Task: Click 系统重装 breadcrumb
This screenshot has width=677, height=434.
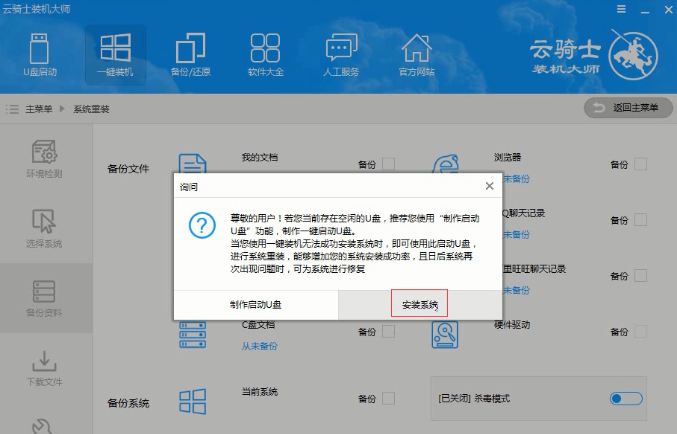Action: 91,109
